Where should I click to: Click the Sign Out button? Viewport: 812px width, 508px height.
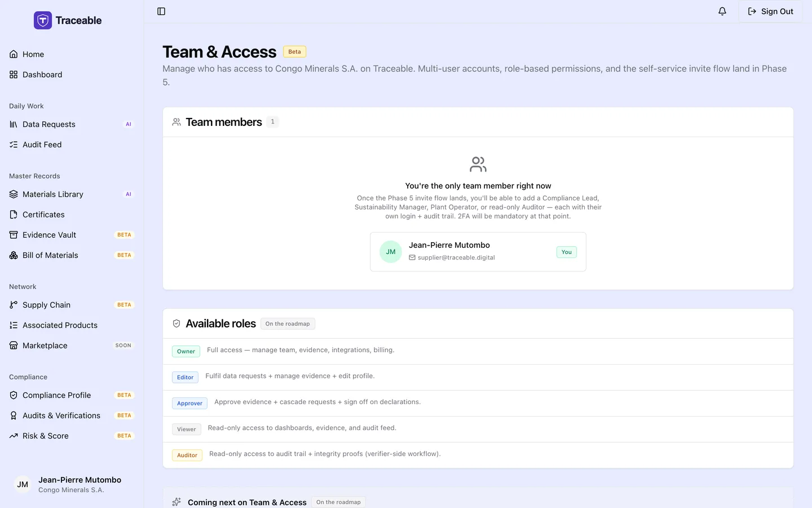(x=770, y=11)
